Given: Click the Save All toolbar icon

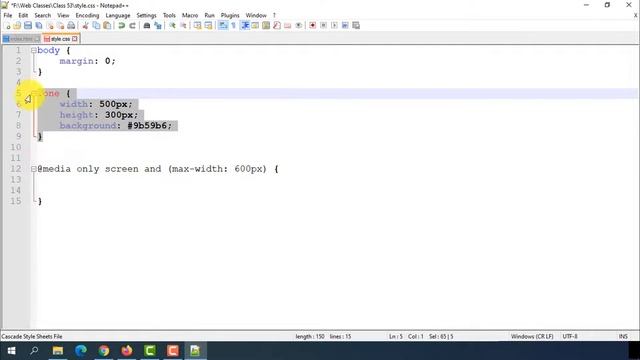Looking at the screenshot, I should tap(39, 26).
